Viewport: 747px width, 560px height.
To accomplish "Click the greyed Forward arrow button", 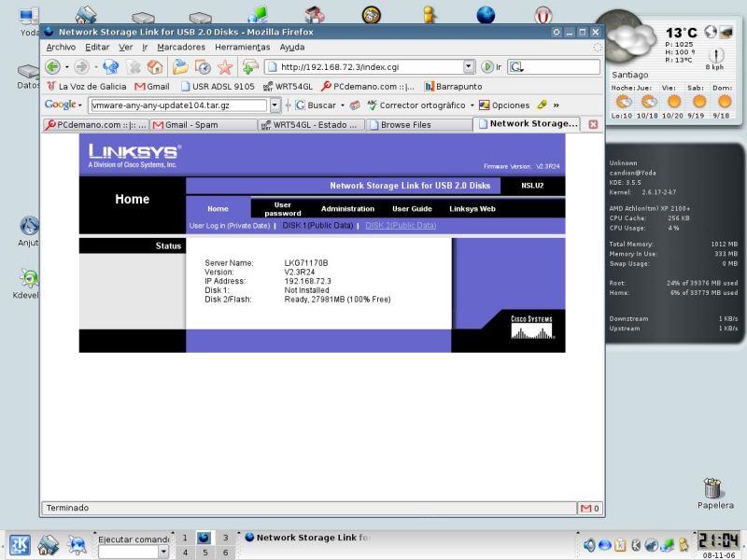I will click(x=81, y=67).
